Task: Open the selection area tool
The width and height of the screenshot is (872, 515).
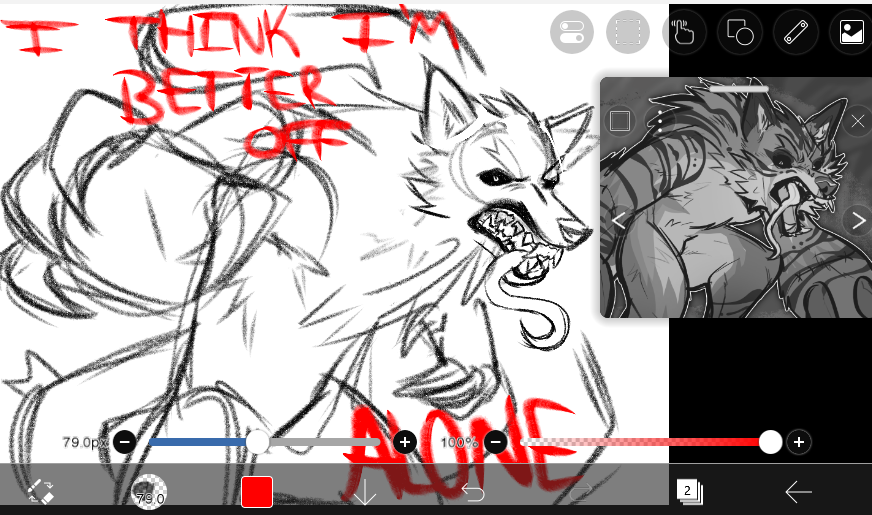Action: [x=628, y=32]
